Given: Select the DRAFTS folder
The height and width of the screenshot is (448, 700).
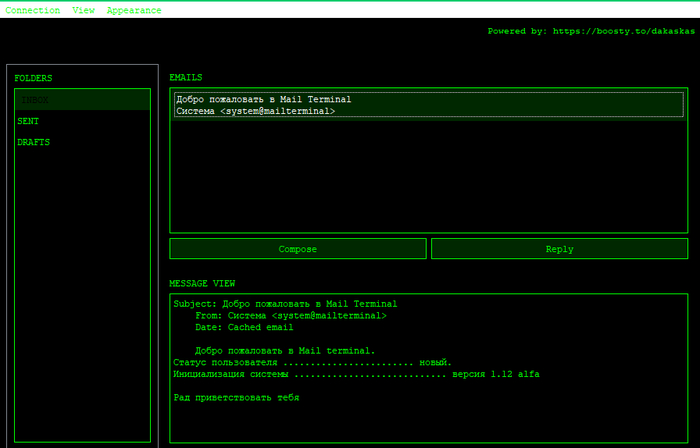Looking at the screenshot, I should coord(83,142).
